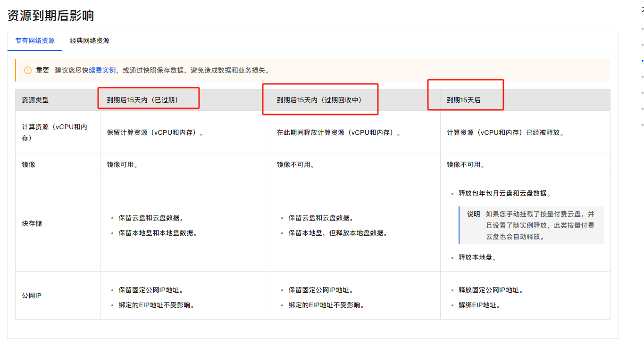This screenshot has width=644, height=345.
Task: Click 保留固定公网IP地址 in the 已过期 column
Action: click(x=151, y=290)
